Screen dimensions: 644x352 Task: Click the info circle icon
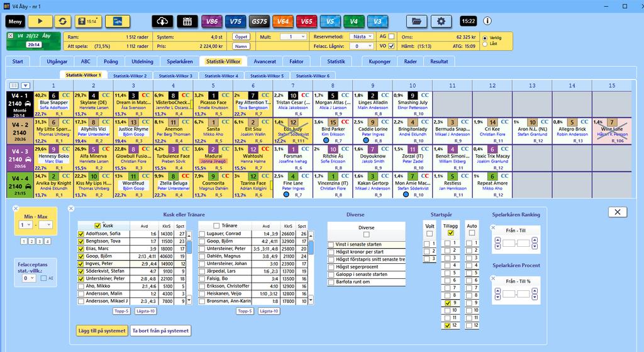[x=487, y=21]
